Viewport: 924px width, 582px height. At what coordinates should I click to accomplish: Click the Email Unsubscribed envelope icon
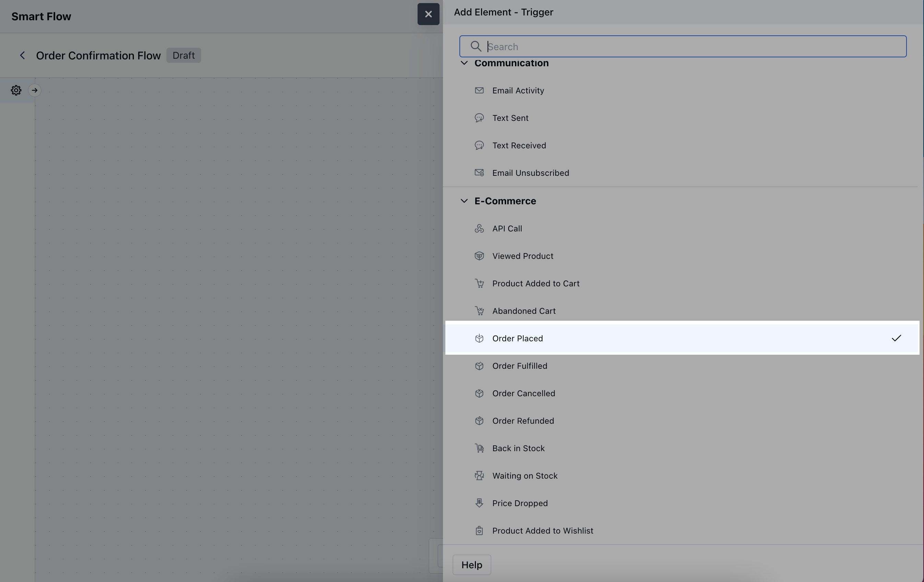coord(479,173)
